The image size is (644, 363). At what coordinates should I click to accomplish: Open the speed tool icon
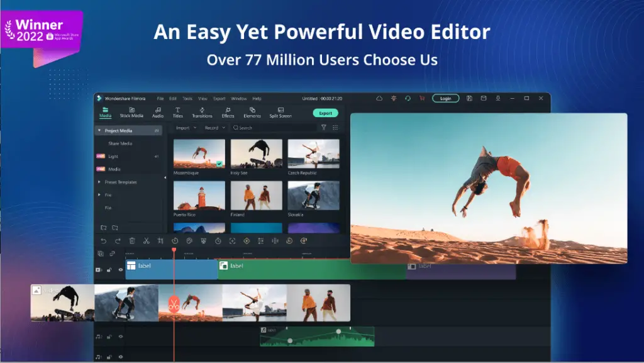point(175,241)
